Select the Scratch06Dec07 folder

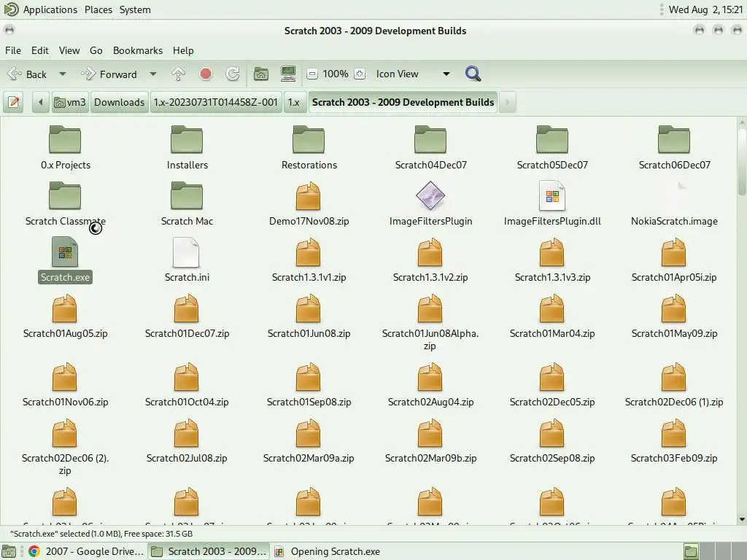[674, 147]
